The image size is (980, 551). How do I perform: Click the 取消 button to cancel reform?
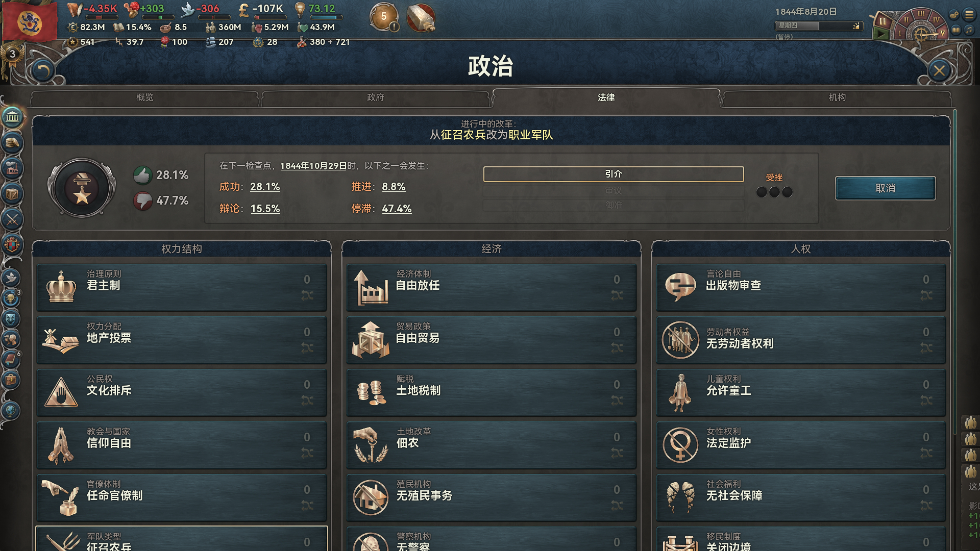tap(885, 188)
